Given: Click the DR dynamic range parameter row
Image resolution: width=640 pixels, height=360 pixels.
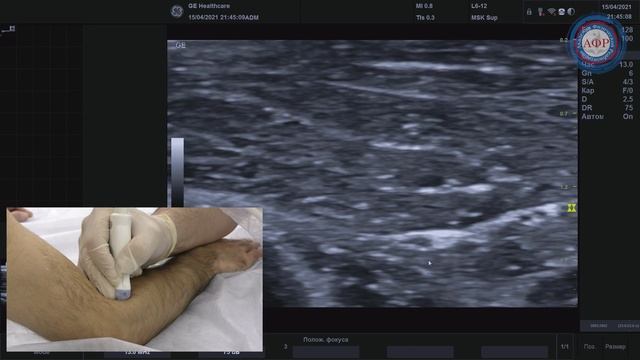Looking at the screenshot, I should [x=607, y=108].
